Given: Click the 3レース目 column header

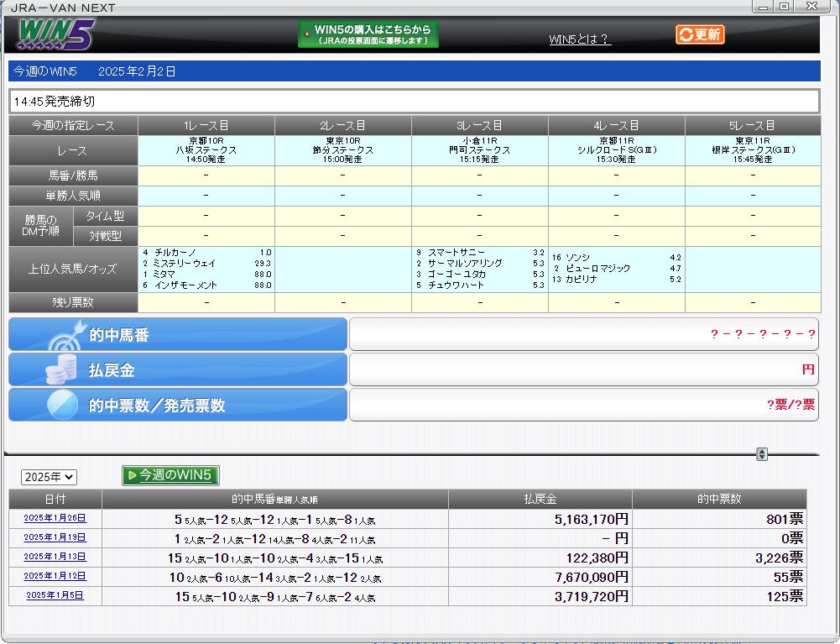Looking at the screenshot, I should pos(479,125).
